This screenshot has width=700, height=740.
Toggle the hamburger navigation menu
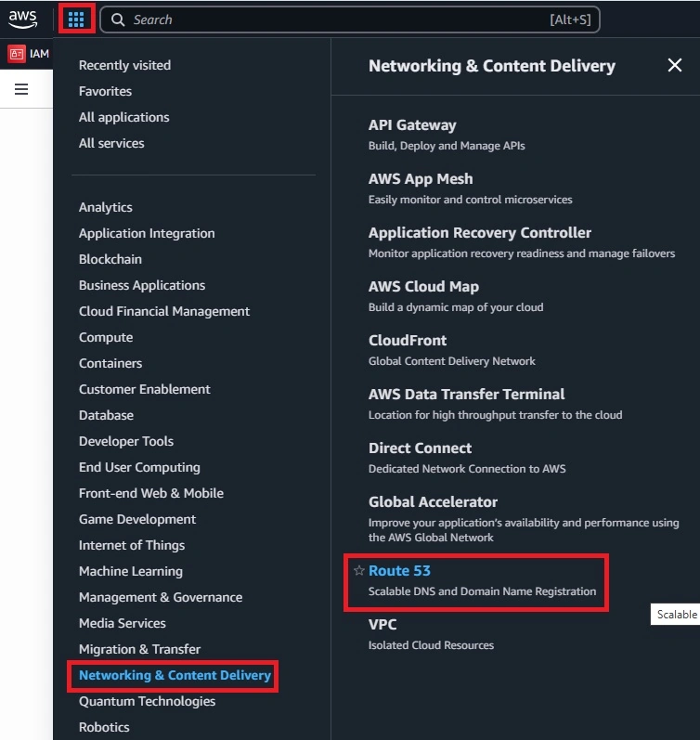(21, 89)
